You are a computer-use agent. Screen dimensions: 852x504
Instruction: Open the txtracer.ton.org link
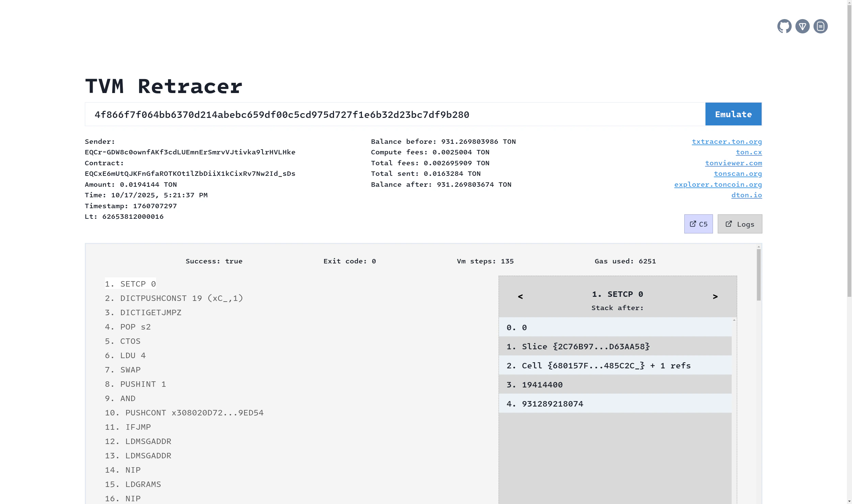tap(727, 141)
